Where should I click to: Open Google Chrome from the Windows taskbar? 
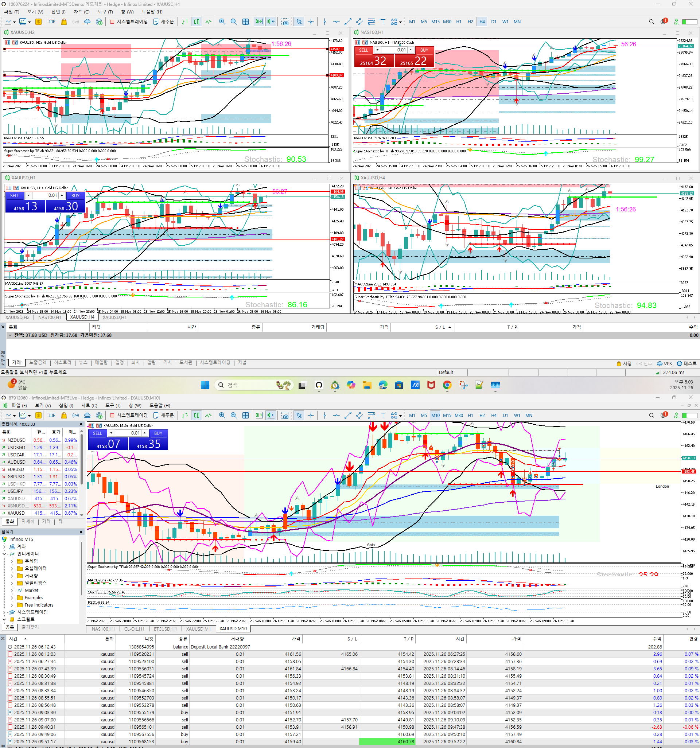tap(447, 385)
